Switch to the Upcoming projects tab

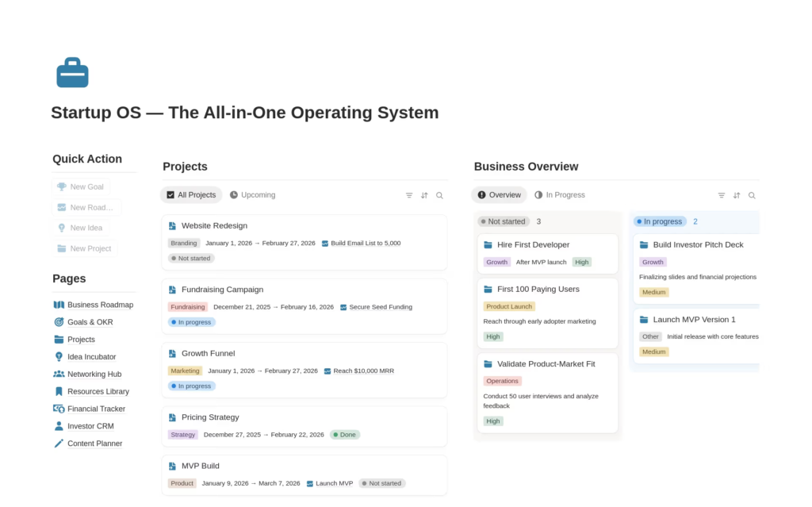click(x=252, y=195)
